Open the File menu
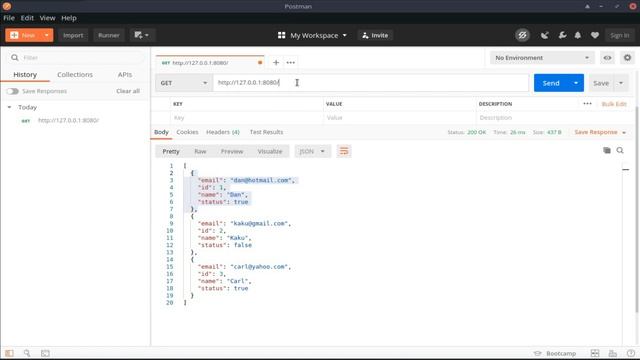 pos(9,18)
